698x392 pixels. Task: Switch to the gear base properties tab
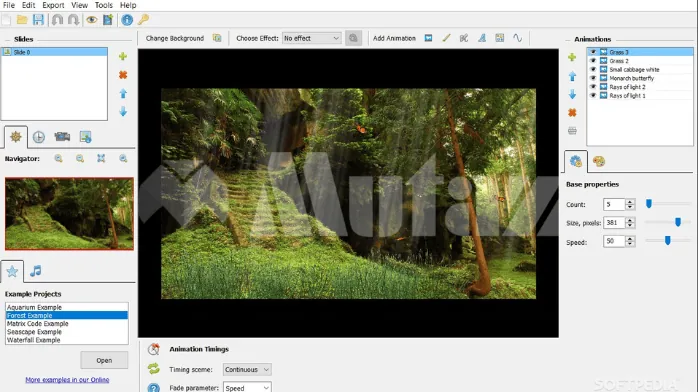pos(576,161)
